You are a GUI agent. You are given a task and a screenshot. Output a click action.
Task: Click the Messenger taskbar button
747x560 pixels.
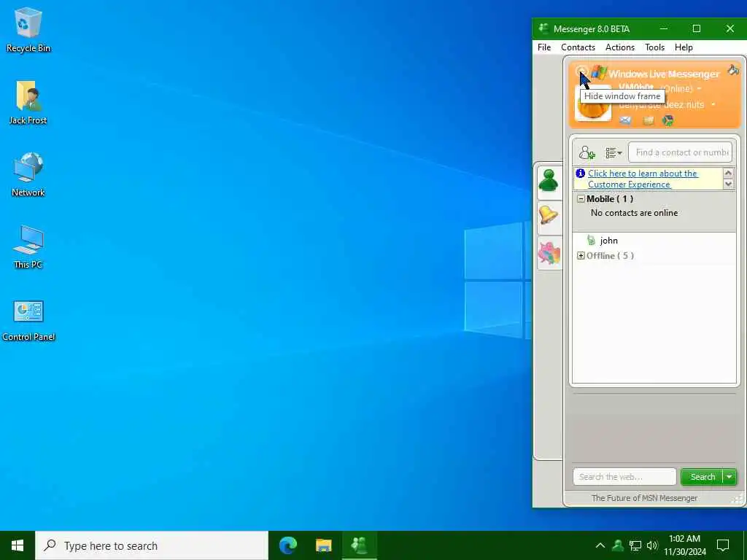tap(359, 545)
